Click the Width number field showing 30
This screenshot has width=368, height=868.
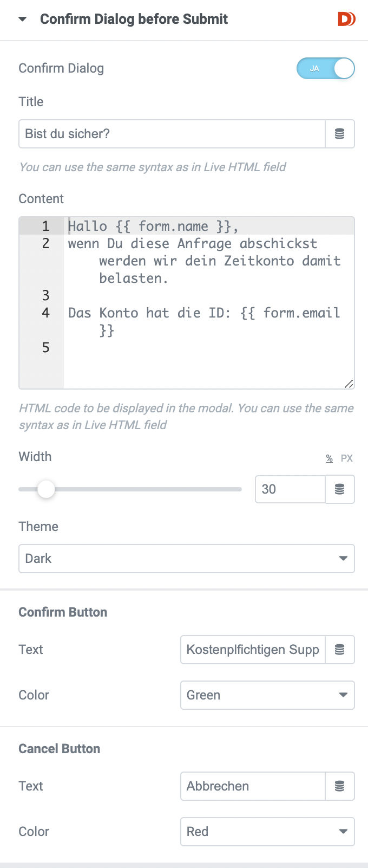click(290, 489)
